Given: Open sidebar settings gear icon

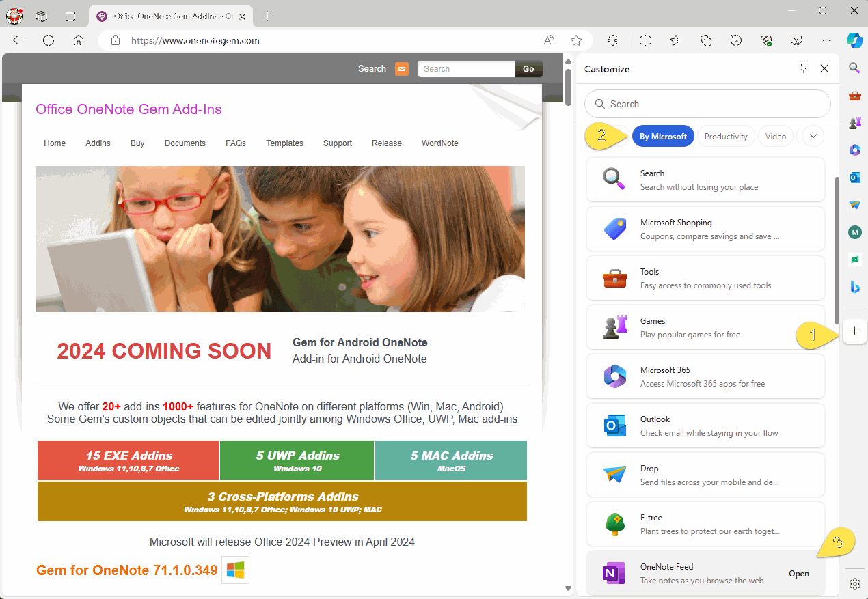Looking at the screenshot, I should [x=854, y=584].
